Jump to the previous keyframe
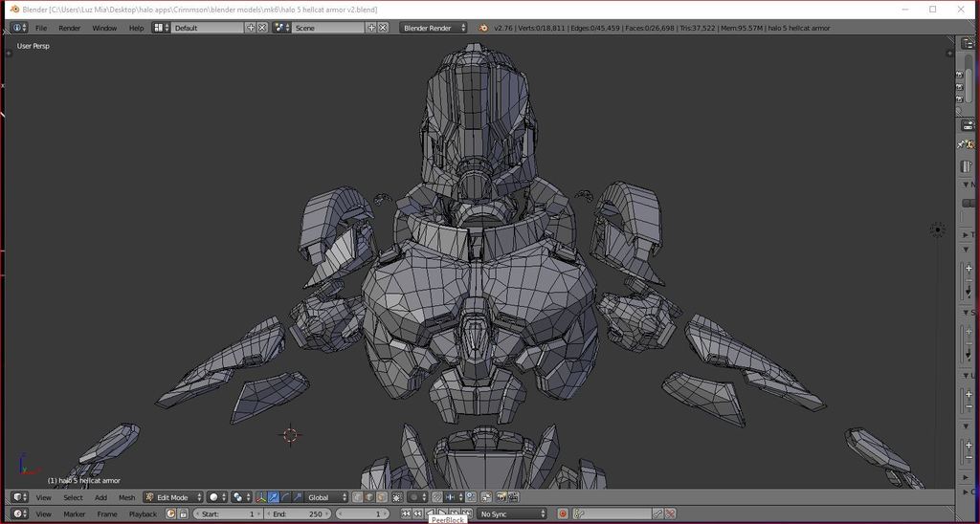The width and height of the screenshot is (980, 524). [417, 514]
